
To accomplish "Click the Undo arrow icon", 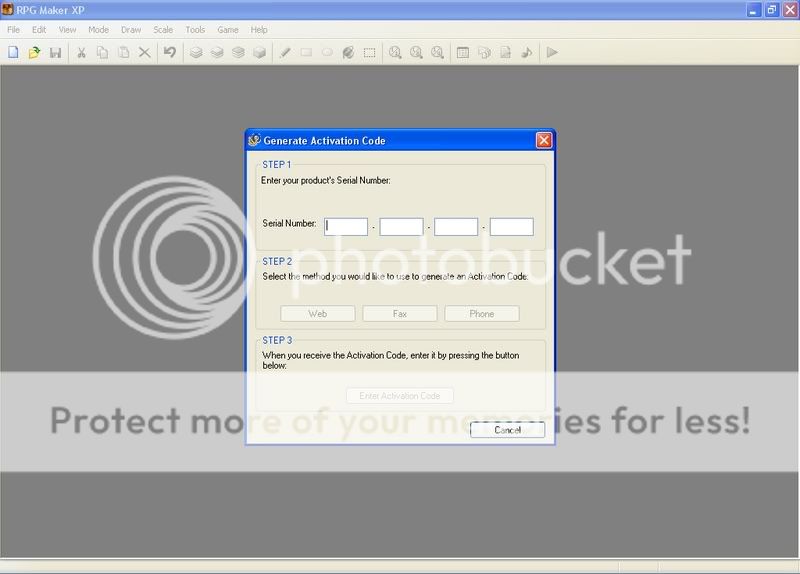I will point(169,52).
